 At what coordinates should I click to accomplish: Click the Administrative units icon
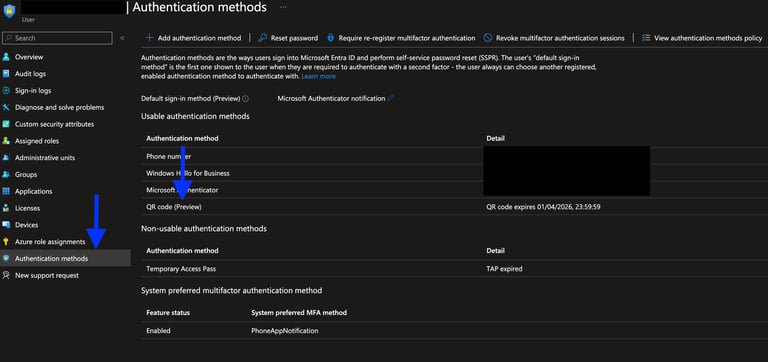tap(6, 158)
